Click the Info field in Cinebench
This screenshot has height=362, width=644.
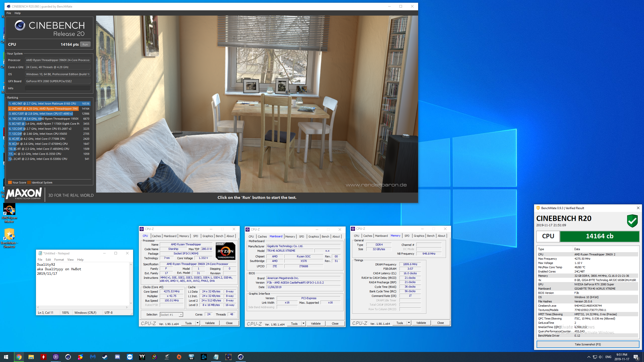(58, 88)
